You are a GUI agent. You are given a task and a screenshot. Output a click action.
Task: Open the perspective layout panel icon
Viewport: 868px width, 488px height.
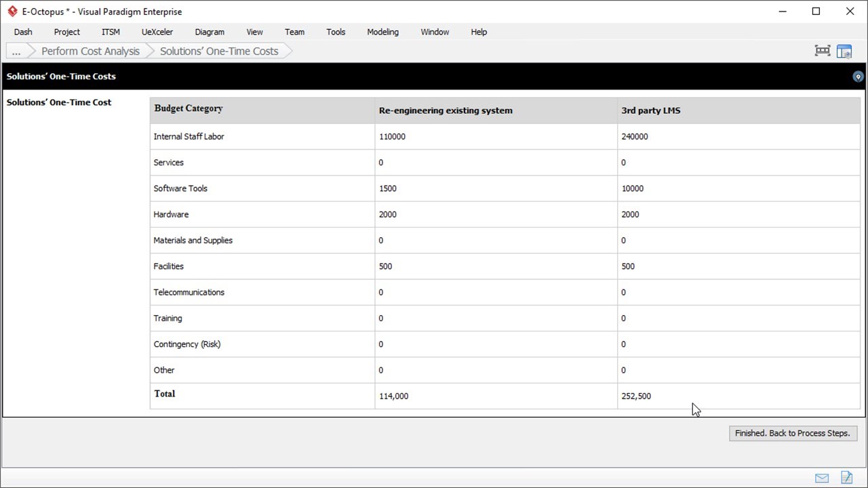click(x=844, y=51)
